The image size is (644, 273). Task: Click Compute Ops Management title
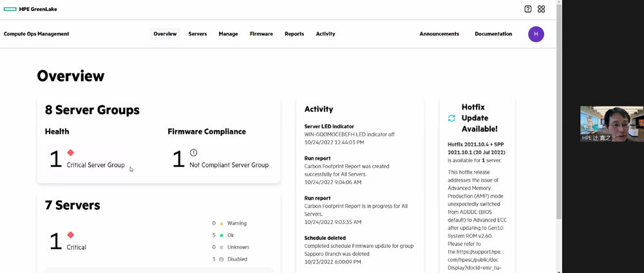[x=37, y=34]
